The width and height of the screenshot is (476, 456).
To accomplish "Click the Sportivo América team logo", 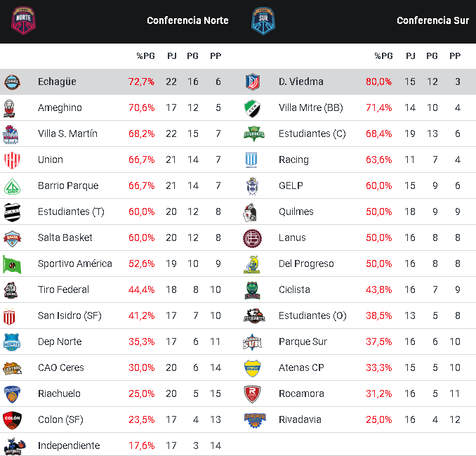I will click(12, 263).
